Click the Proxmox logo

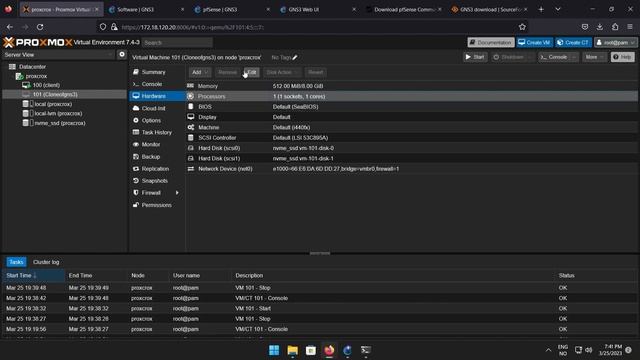coord(38,42)
